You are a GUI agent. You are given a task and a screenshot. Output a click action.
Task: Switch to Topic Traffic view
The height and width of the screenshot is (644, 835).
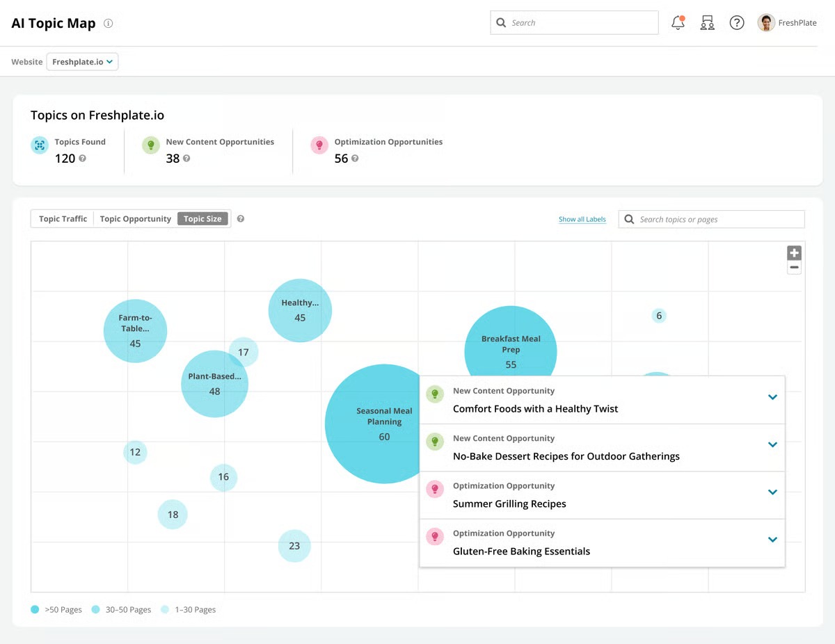pos(62,218)
